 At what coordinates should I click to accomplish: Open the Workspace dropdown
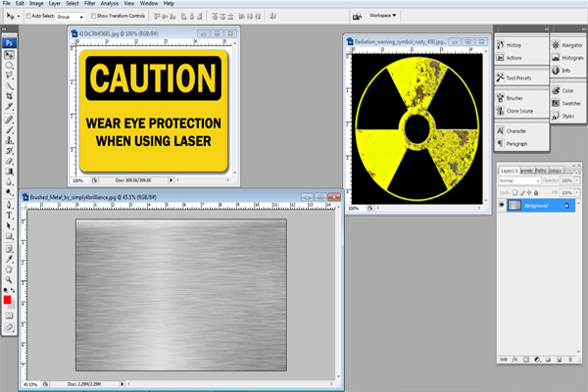[x=382, y=16]
